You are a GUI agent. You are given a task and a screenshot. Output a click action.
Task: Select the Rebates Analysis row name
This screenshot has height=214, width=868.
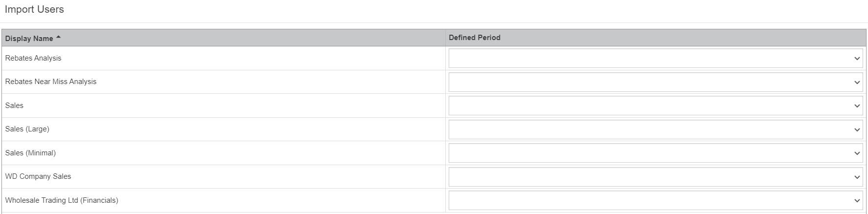coord(33,58)
